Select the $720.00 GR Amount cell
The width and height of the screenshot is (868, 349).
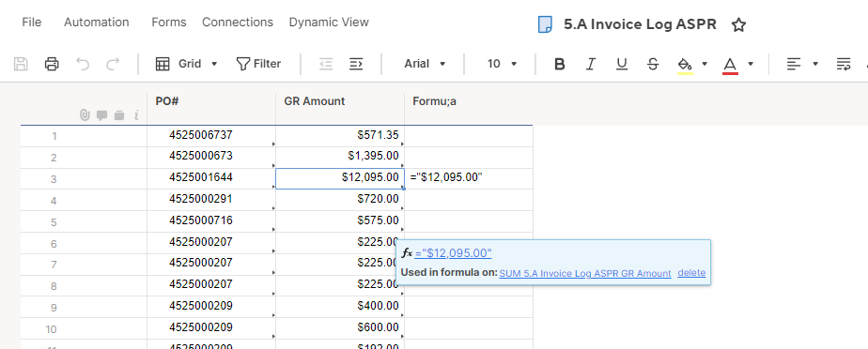(340, 200)
